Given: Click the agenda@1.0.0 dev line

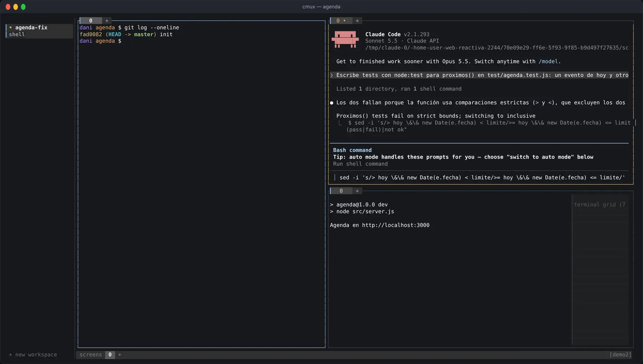Looking at the screenshot, I should [x=359, y=205].
